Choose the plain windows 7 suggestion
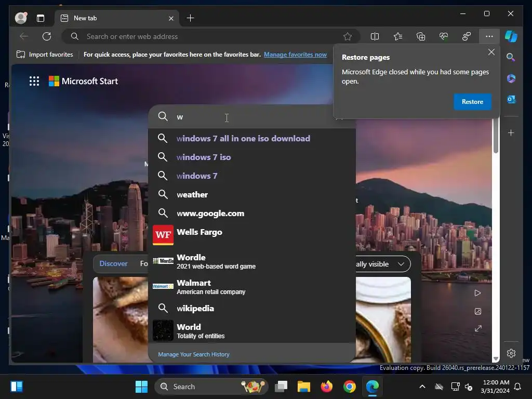Viewport: 532px width, 399px height. [252, 176]
